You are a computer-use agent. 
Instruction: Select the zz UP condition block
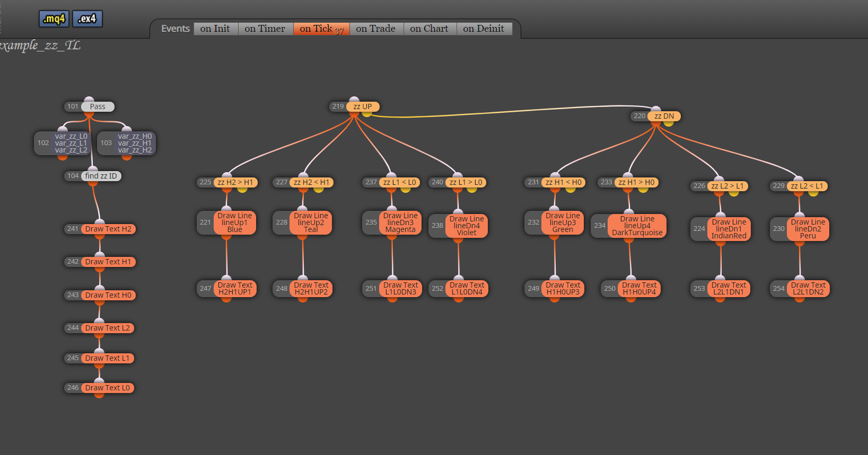pos(363,106)
